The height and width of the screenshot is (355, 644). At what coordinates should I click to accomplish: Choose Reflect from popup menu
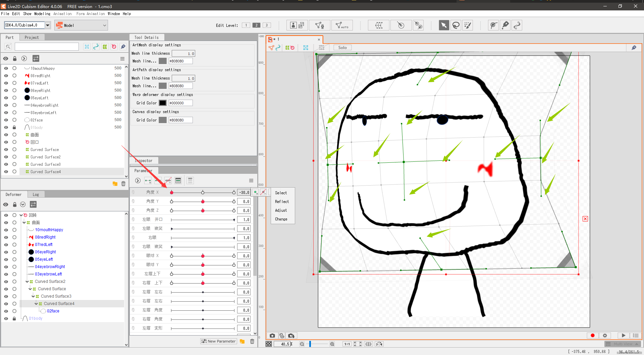pos(283,202)
